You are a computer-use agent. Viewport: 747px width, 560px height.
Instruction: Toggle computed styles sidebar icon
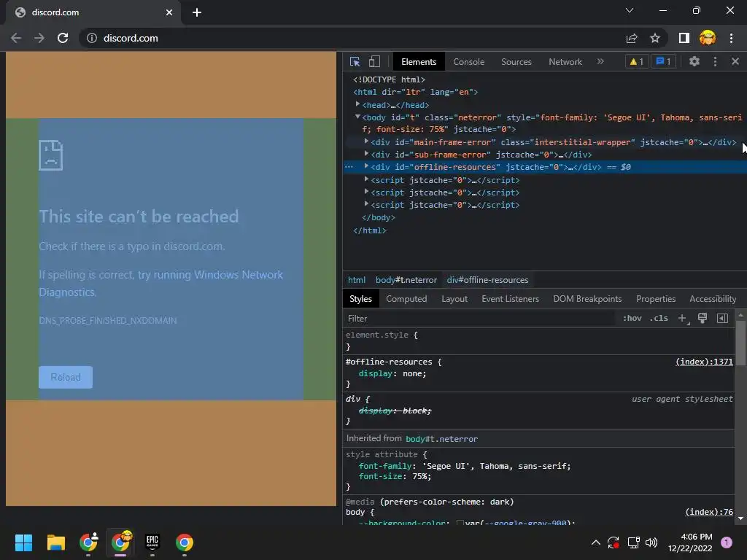tap(722, 318)
